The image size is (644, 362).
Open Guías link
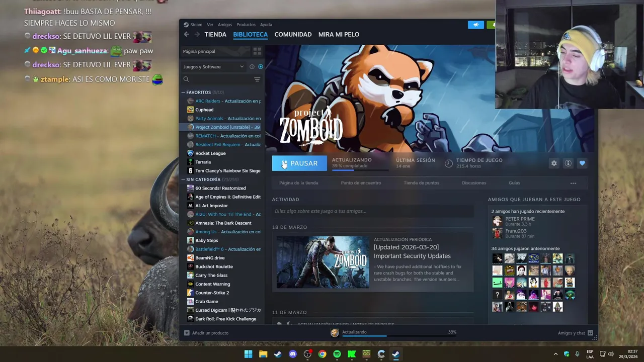coord(514,183)
